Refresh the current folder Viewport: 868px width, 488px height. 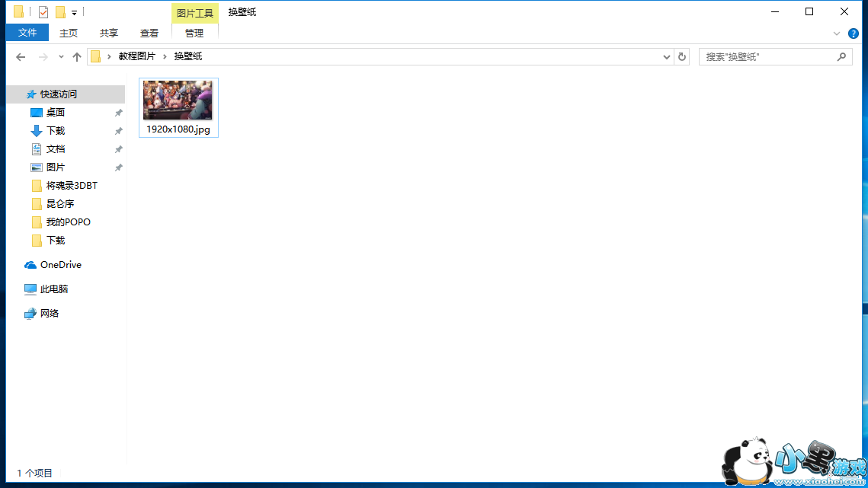point(682,56)
